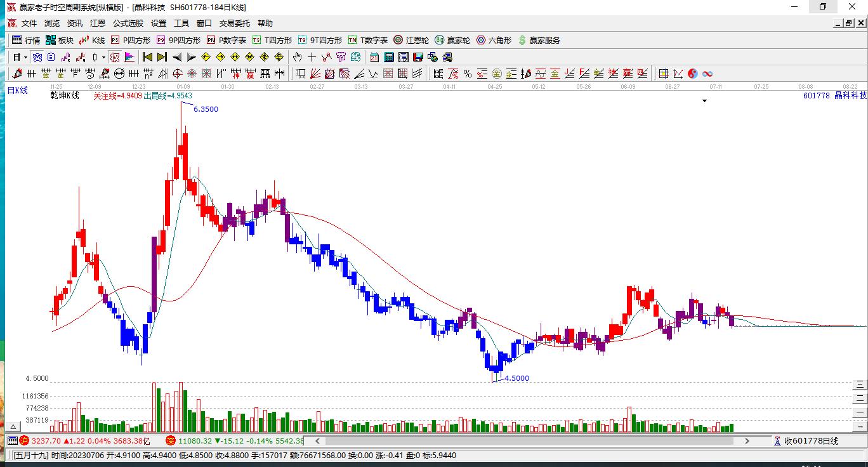
Task: Open the 9T四方形 tool
Action: point(320,40)
